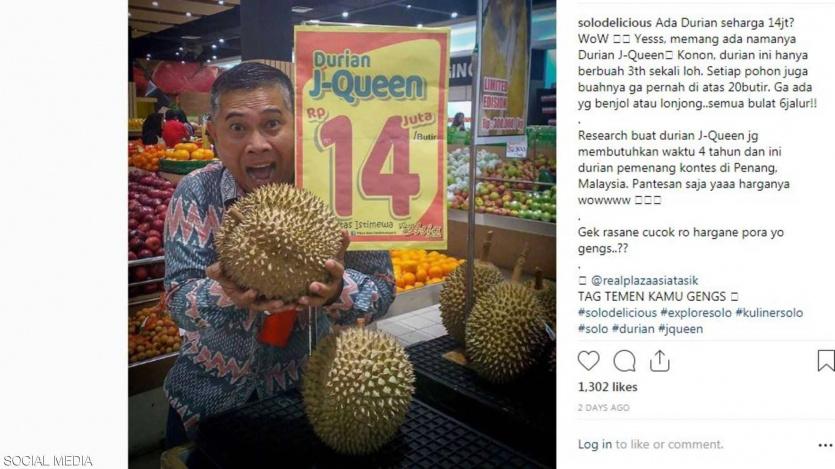
Task: Click the heart like icon
Action: [x=588, y=361]
